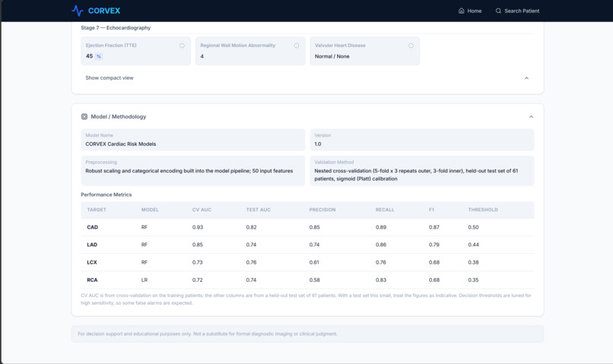Select the RCA row label
This screenshot has height=364, width=613.
92,280
